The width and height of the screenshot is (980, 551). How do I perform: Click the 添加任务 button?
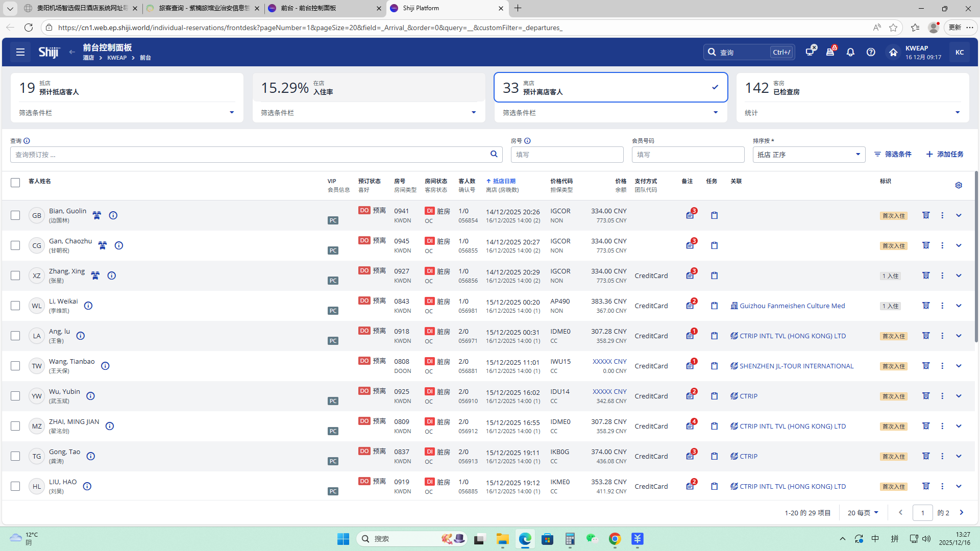(945, 154)
